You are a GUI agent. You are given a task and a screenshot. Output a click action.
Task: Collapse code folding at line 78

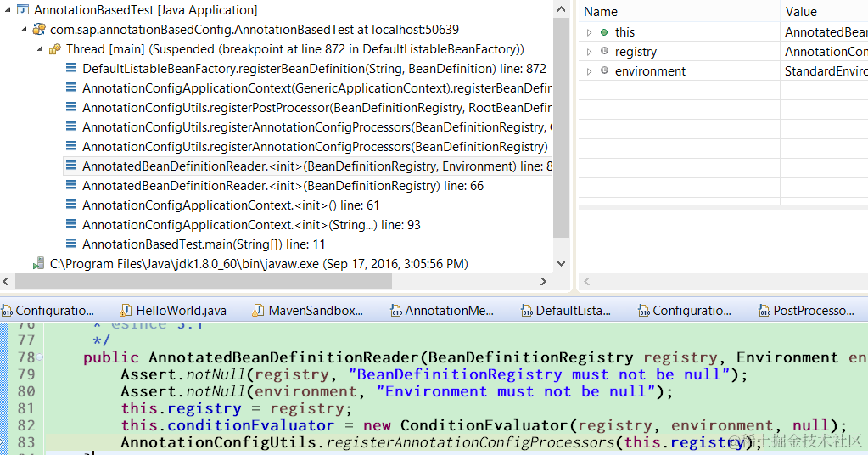[40, 357]
